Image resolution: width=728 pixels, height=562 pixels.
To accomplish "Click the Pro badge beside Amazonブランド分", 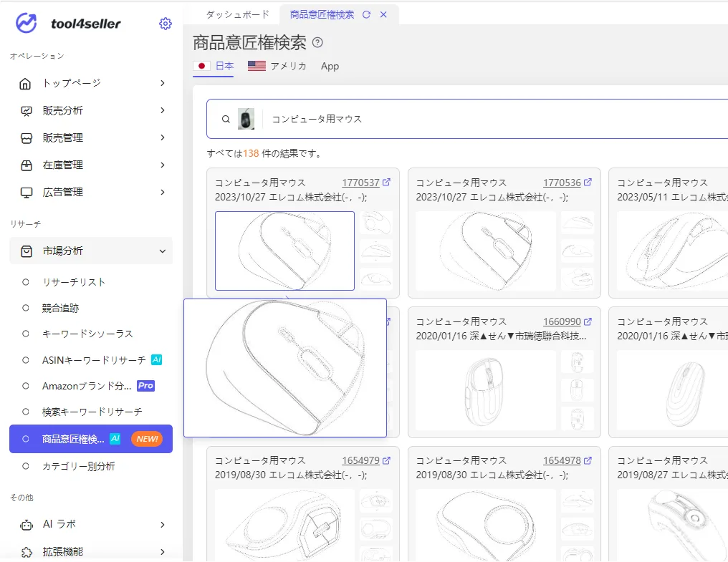I will click(145, 386).
